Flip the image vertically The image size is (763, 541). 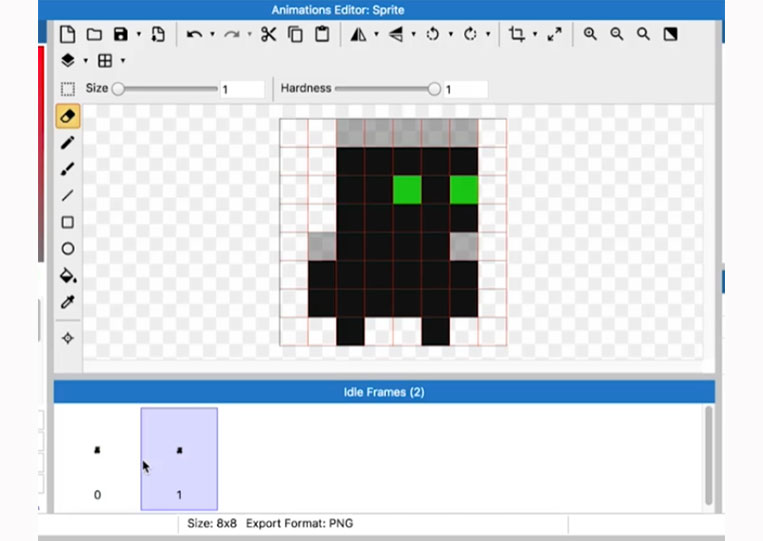tap(396, 35)
